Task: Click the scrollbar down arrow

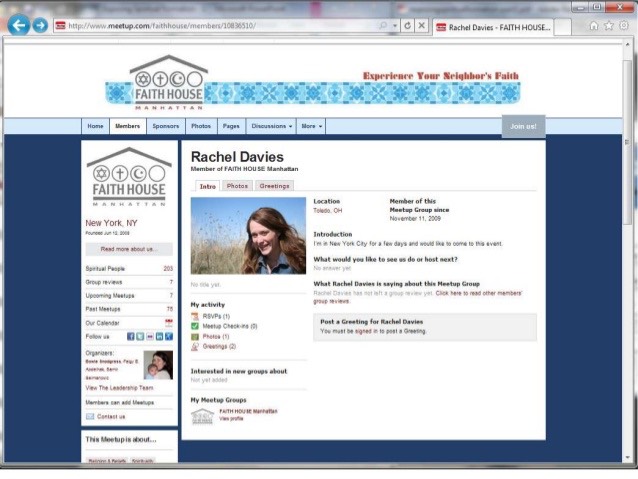Action: pyautogui.click(x=627, y=457)
